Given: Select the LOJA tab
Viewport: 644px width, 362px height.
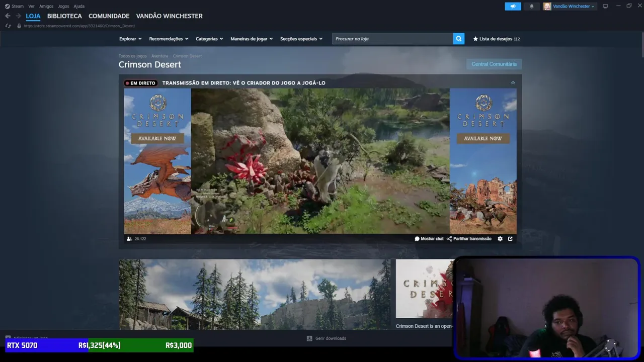Looking at the screenshot, I should click(x=33, y=16).
